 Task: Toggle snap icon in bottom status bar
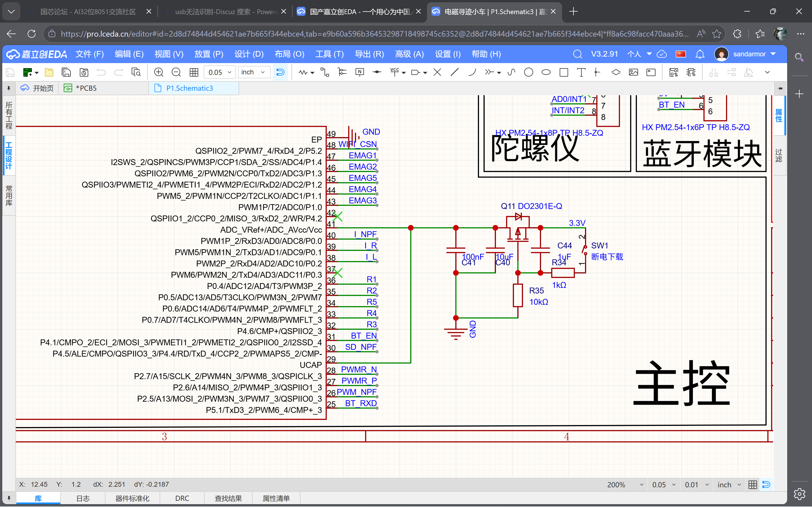pyautogui.click(x=766, y=484)
